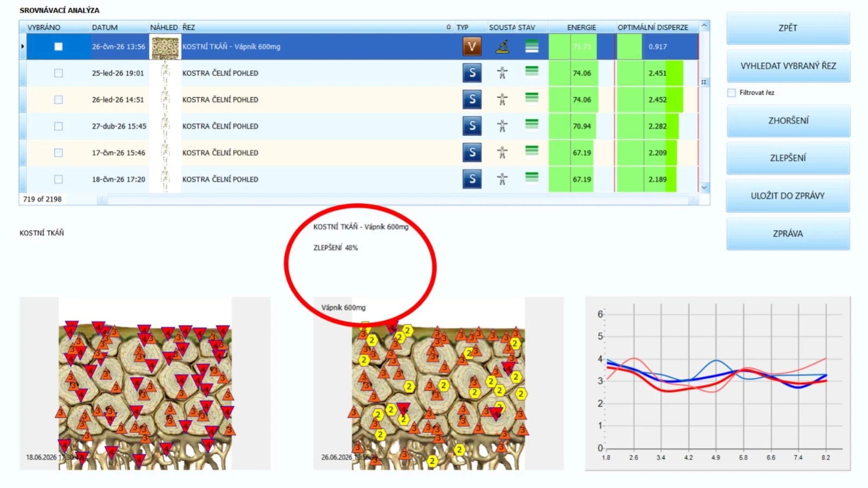Click the blue S type icon for 18-čvn-26 row
868x488 pixels.
click(x=472, y=179)
